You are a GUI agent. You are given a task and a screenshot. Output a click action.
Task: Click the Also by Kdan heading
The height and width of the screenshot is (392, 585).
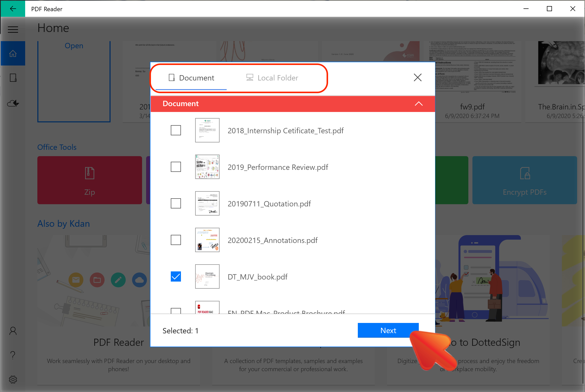64,224
